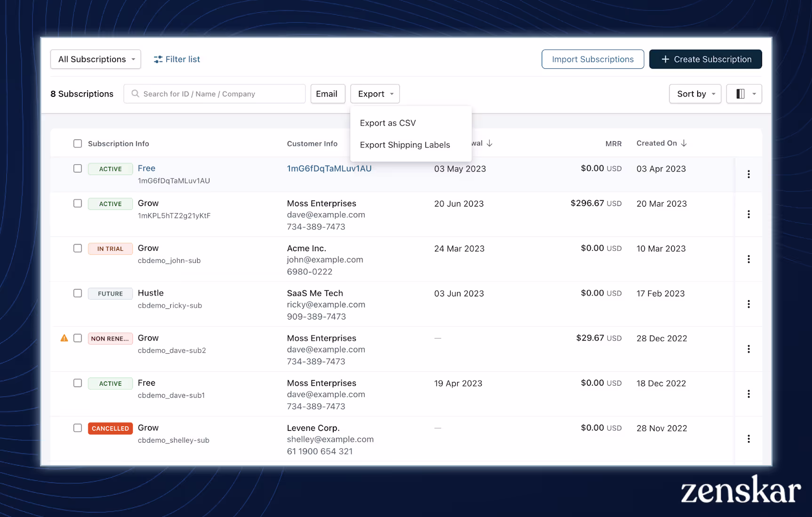The image size is (812, 517).
Task: Open kebab menu for 1mG6fDqTaMLuv1AU row
Action: click(x=748, y=174)
